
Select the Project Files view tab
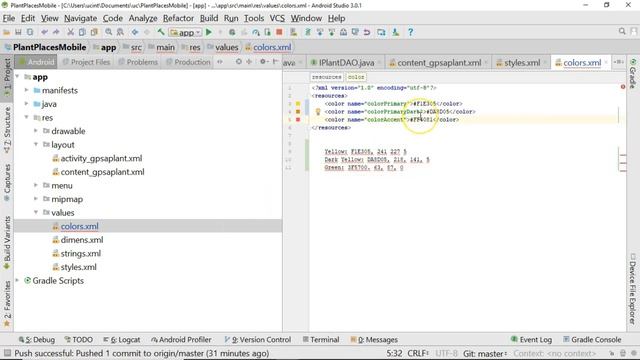pyautogui.click(x=87, y=62)
